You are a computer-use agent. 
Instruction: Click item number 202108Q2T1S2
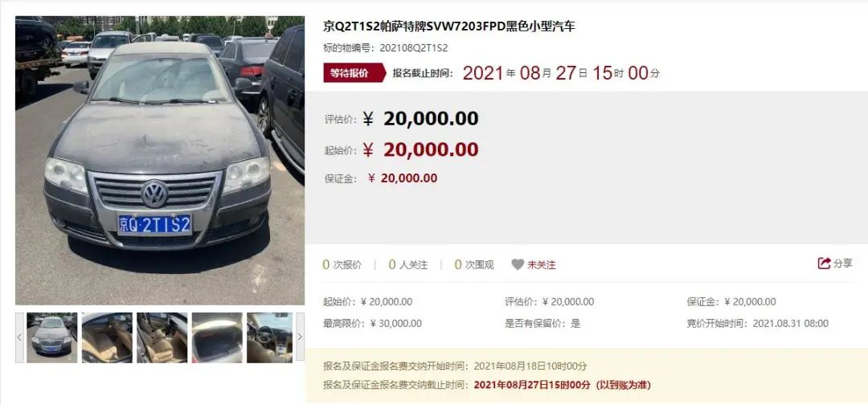pyautogui.click(x=414, y=48)
